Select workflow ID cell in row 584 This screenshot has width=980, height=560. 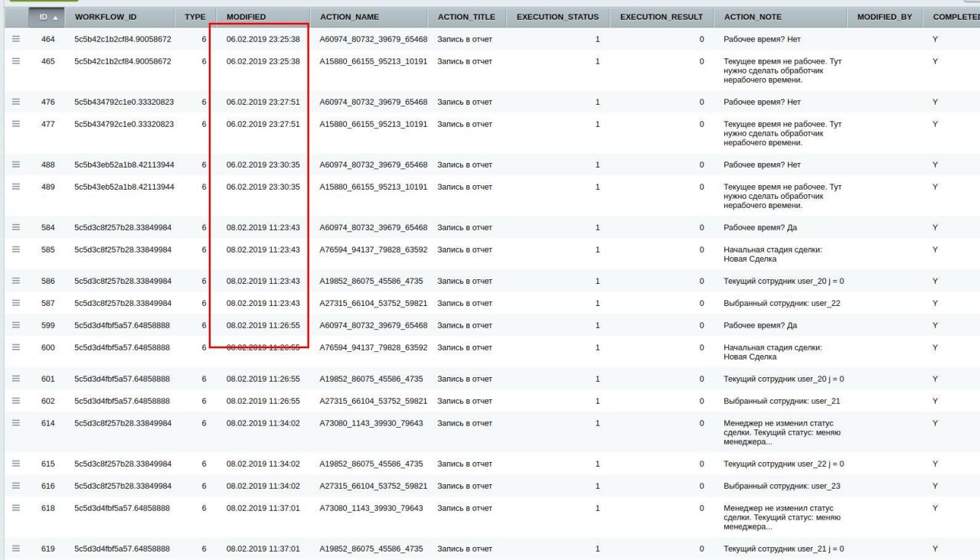(122, 227)
